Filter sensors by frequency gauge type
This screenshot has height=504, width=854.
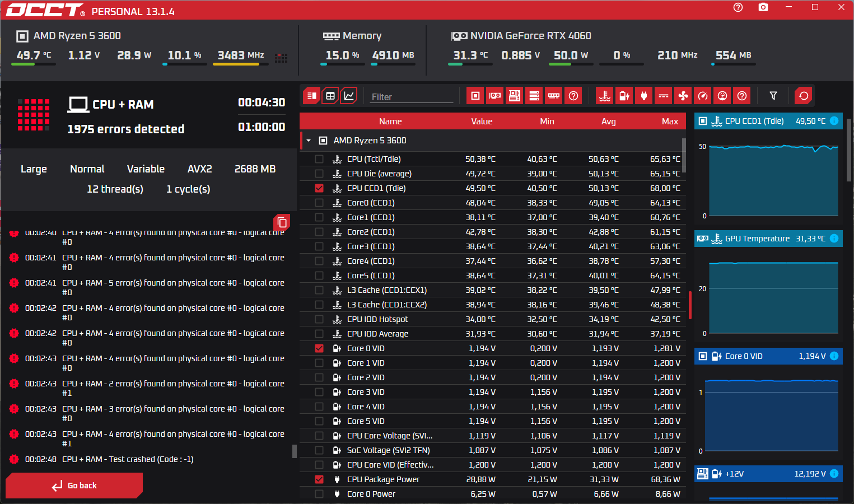(x=703, y=96)
